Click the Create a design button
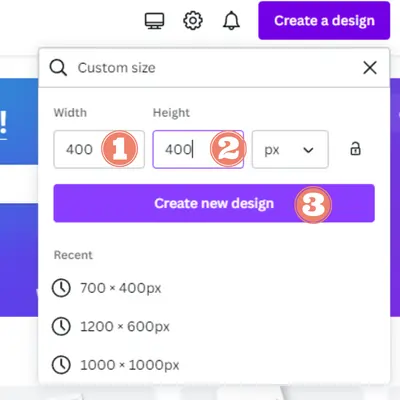 (x=324, y=21)
